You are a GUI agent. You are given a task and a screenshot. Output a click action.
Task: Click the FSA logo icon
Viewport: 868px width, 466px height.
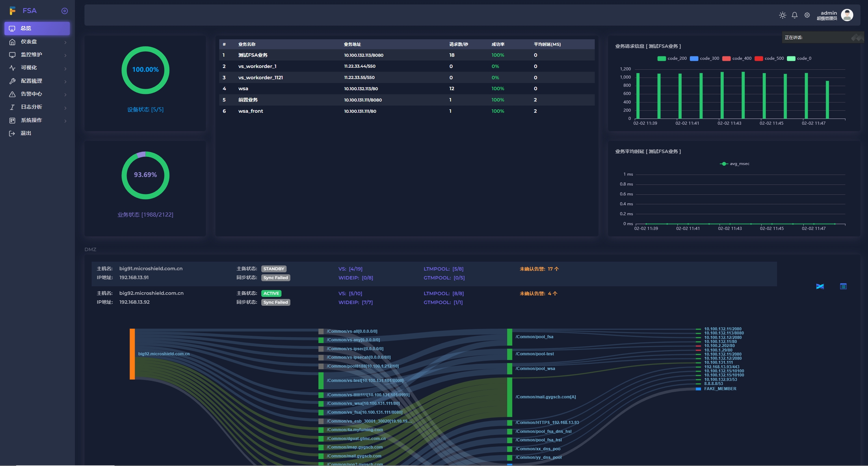(x=13, y=11)
